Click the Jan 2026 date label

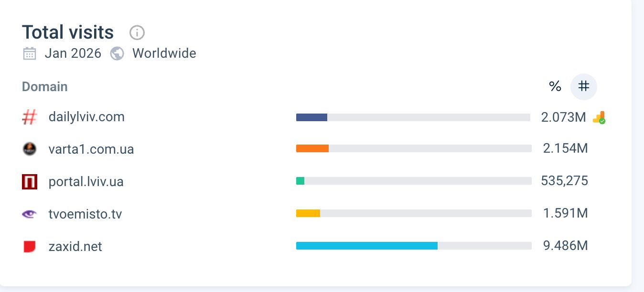click(73, 53)
